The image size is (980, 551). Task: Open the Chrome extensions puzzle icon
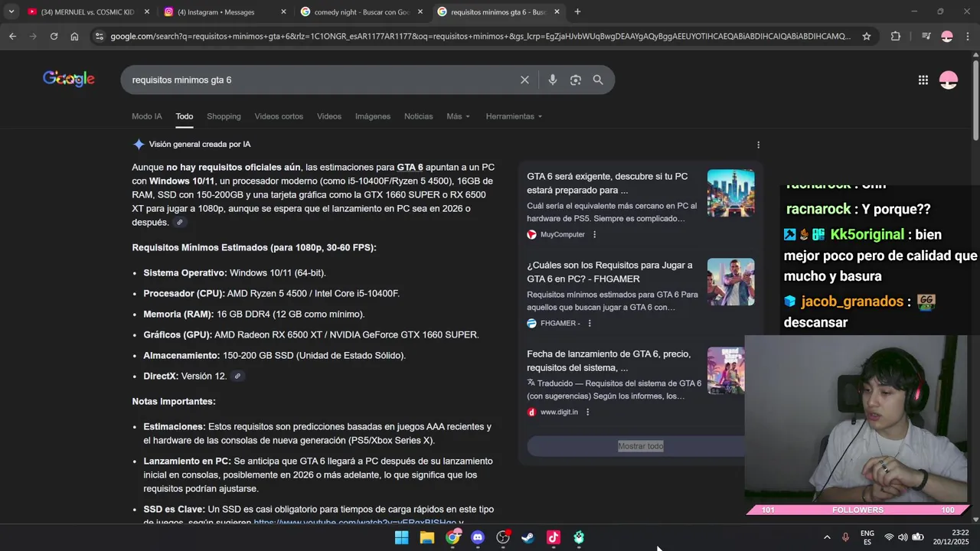pos(896,36)
